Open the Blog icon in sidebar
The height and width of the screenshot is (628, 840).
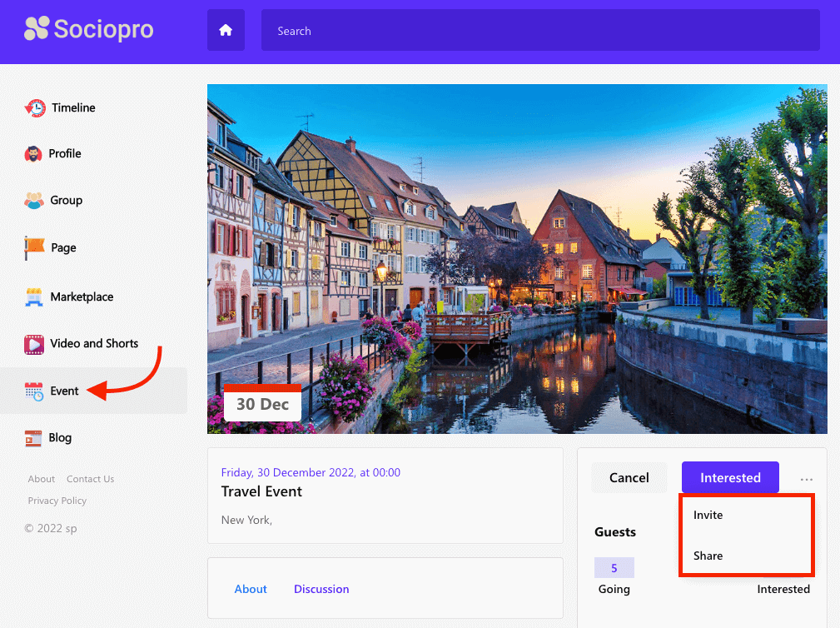(x=33, y=438)
